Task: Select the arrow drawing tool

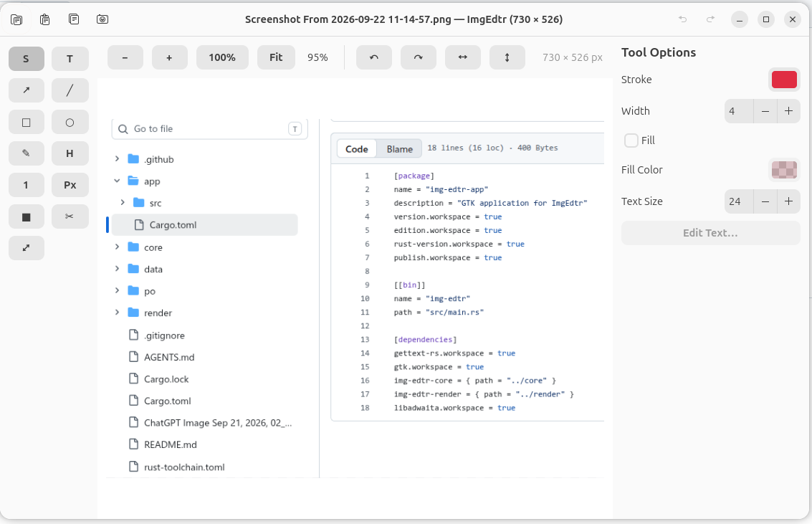Action: pos(27,90)
